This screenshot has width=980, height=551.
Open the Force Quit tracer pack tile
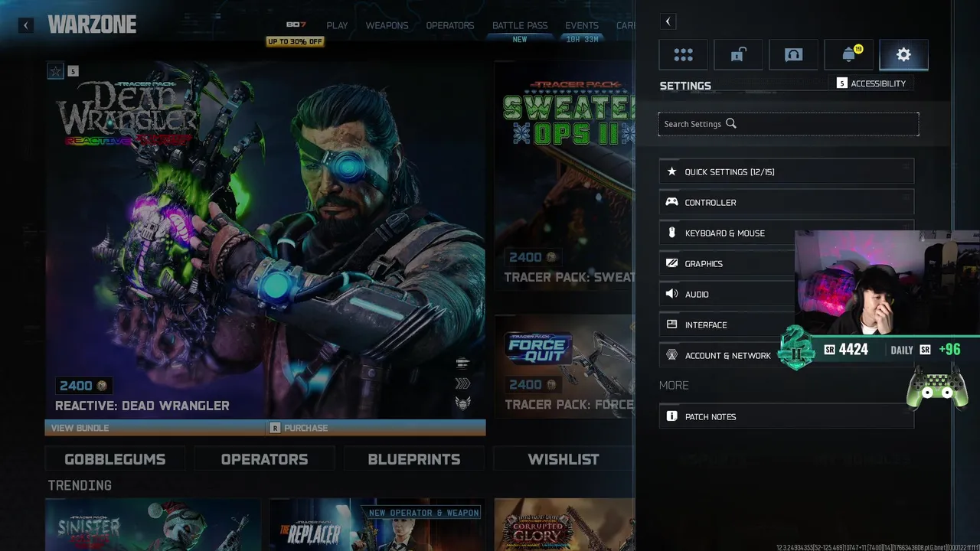[x=564, y=366]
